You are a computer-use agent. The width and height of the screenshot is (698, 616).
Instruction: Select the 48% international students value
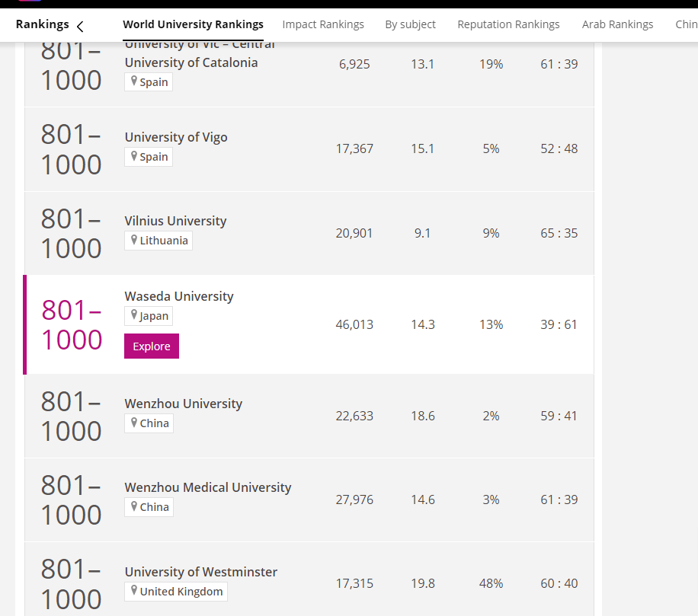491,583
